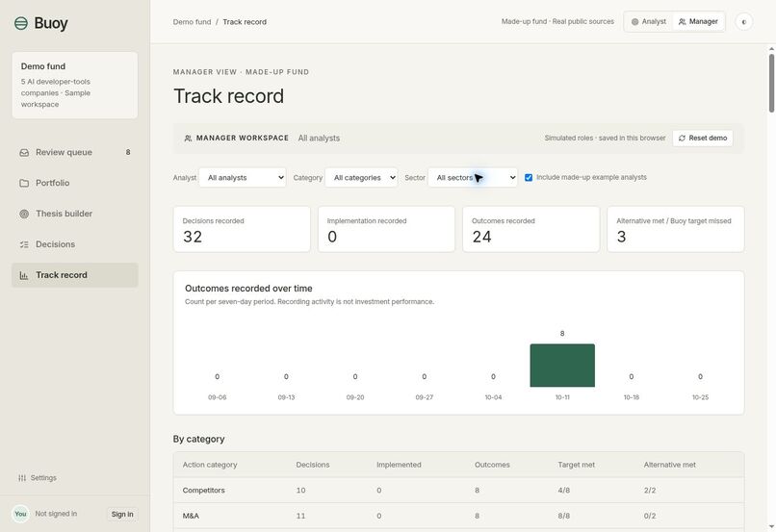Switch to the Analyst role
The width and height of the screenshot is (776, 532).
(649, 22)
